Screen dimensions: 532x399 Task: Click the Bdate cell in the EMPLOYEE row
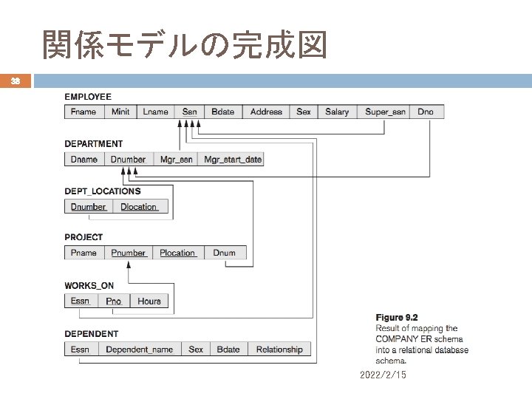[223, 112]
